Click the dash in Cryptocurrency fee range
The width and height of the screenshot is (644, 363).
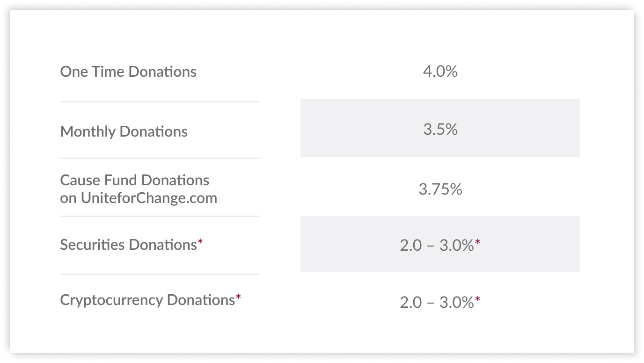[x=431, y=303]
